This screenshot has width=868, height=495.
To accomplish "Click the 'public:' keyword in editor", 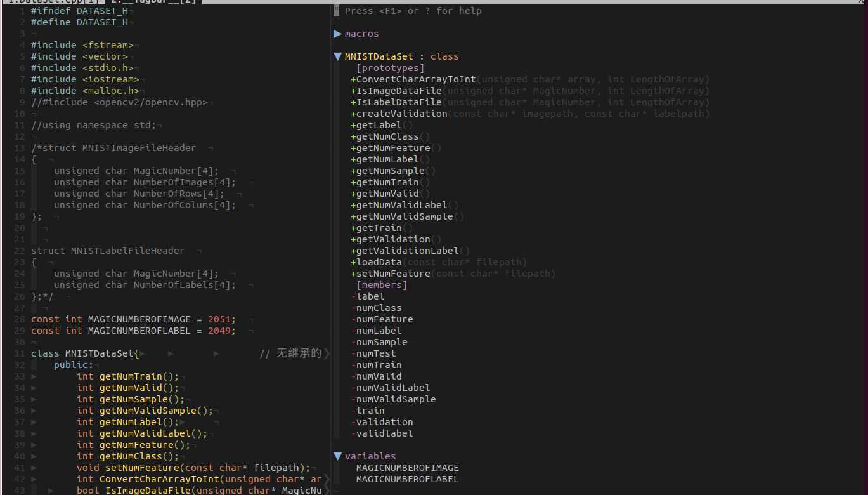I will pos(74,365).
